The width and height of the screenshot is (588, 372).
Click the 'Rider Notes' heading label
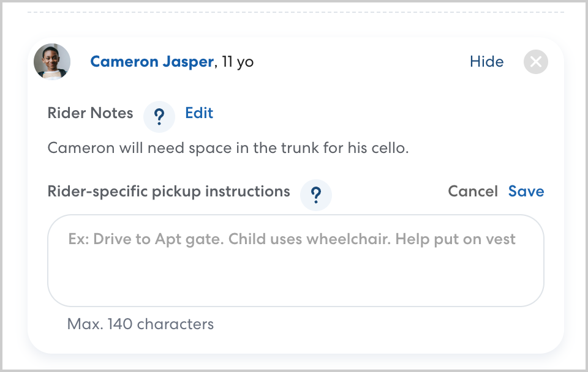tap(90, 113)
